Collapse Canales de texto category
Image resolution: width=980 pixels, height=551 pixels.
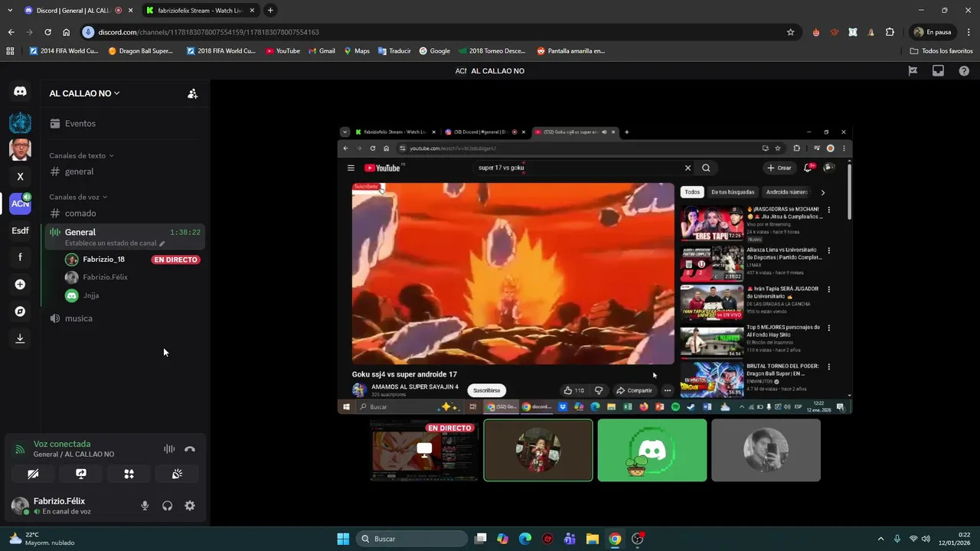point(81,155)
